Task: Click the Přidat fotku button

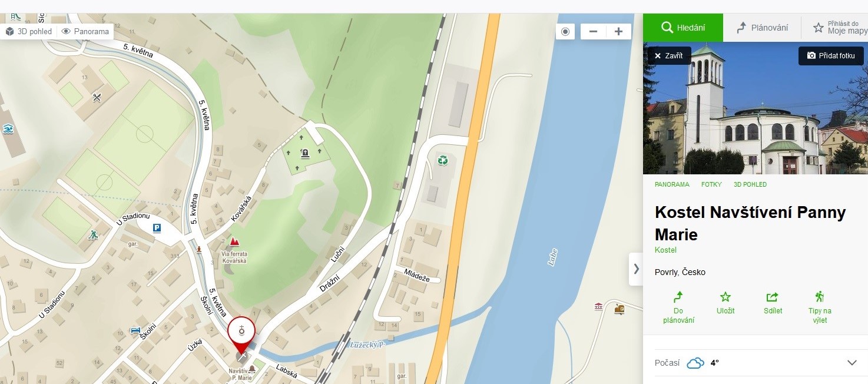Action: [x=831, y=55]
